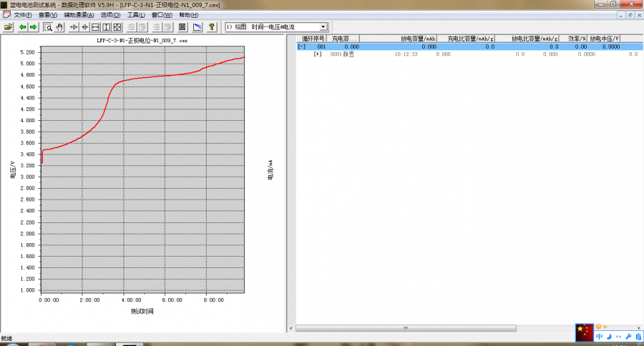Click the 放电容量/mAh column header

pyautogui.click(x=418, y=39)
